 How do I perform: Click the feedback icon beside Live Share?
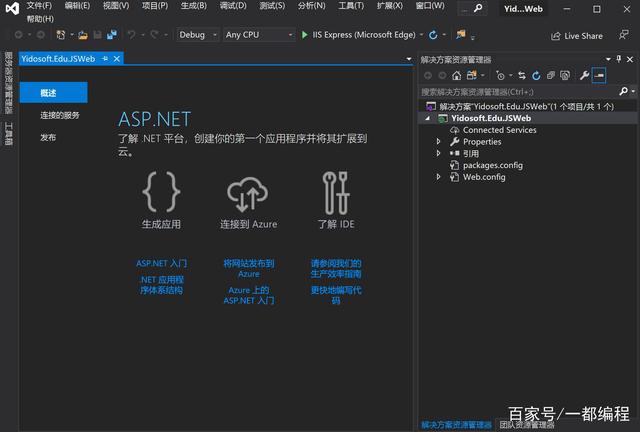(x=623, y=35)
